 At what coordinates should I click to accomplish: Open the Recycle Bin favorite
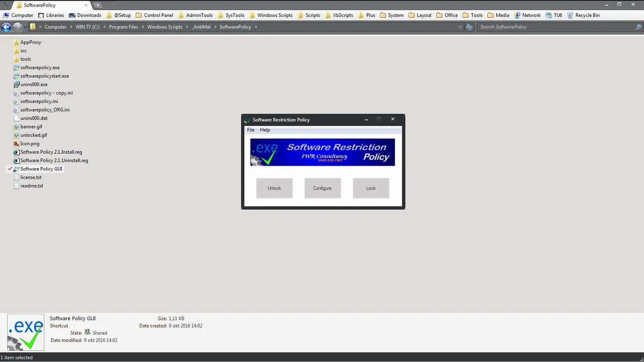[x=588, y=15]
